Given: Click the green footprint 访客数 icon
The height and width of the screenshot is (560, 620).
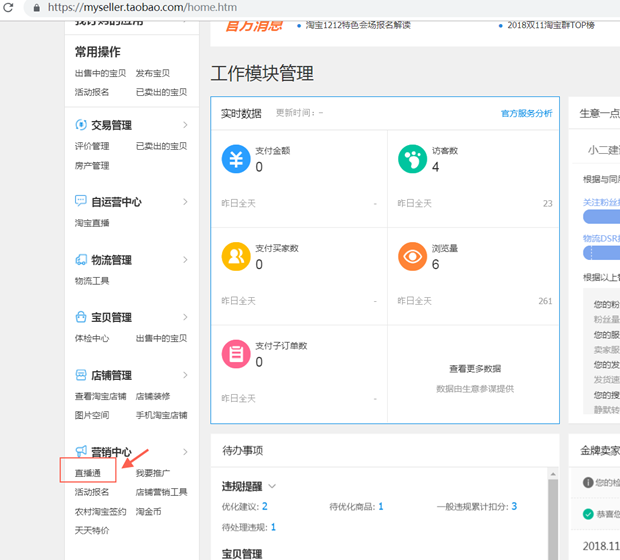Looking at the screenshot, I should pos(412,159).
